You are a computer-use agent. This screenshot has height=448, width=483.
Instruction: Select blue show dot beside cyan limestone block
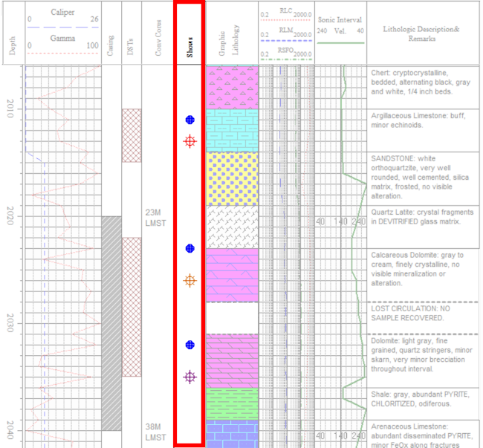(x=190, y=119)
